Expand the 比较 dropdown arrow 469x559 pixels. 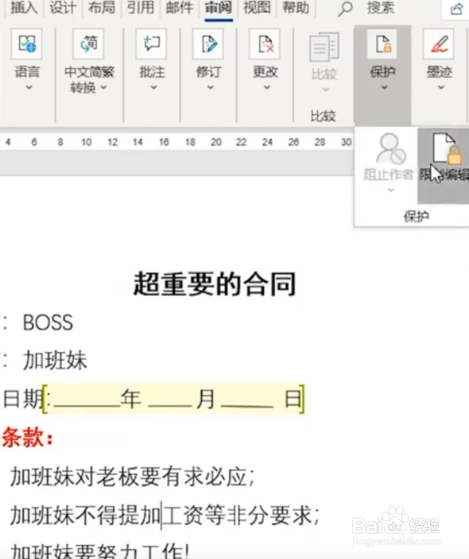coord(325,89)
